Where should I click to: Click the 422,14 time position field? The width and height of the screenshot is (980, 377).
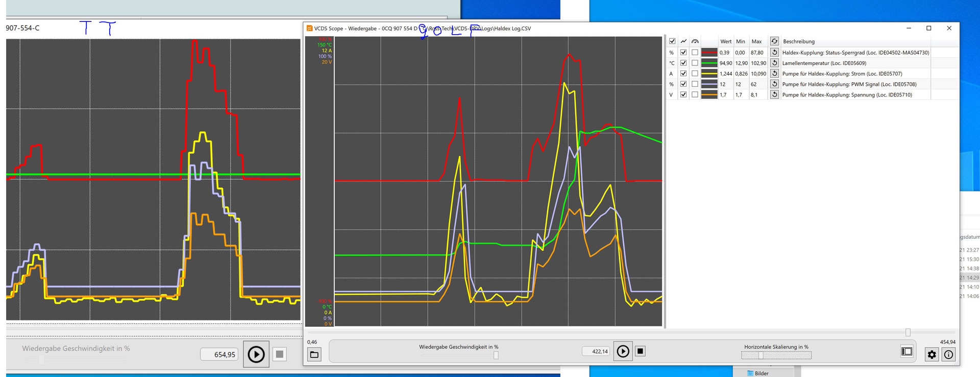pyautogui.click(x=596, y=351)
